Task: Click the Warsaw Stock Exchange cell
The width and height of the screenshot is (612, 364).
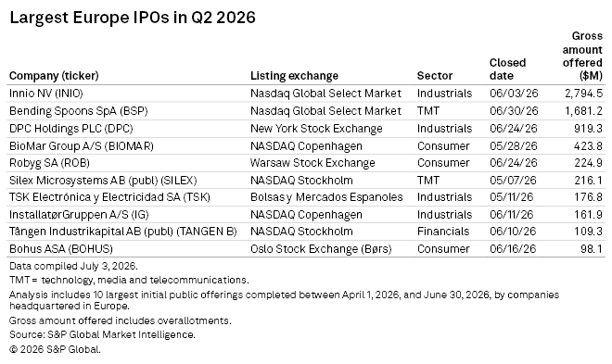Action: coord(312,163)
